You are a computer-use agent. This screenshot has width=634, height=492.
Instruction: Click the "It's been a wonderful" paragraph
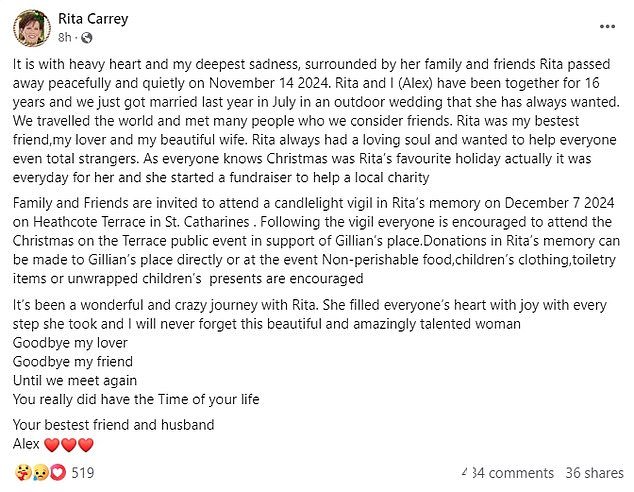310,314
